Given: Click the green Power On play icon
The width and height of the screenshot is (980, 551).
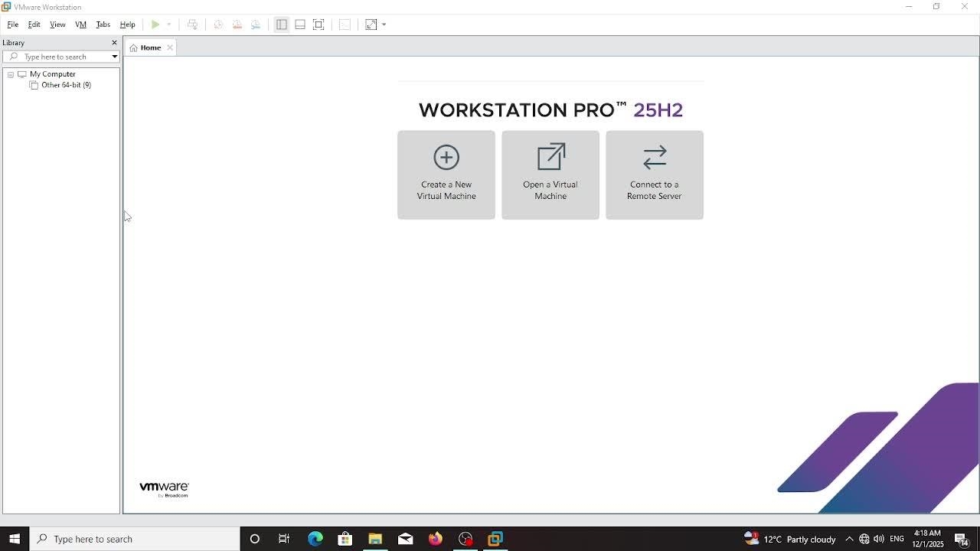Looking at the screenshot, I should tap(155, 24).
